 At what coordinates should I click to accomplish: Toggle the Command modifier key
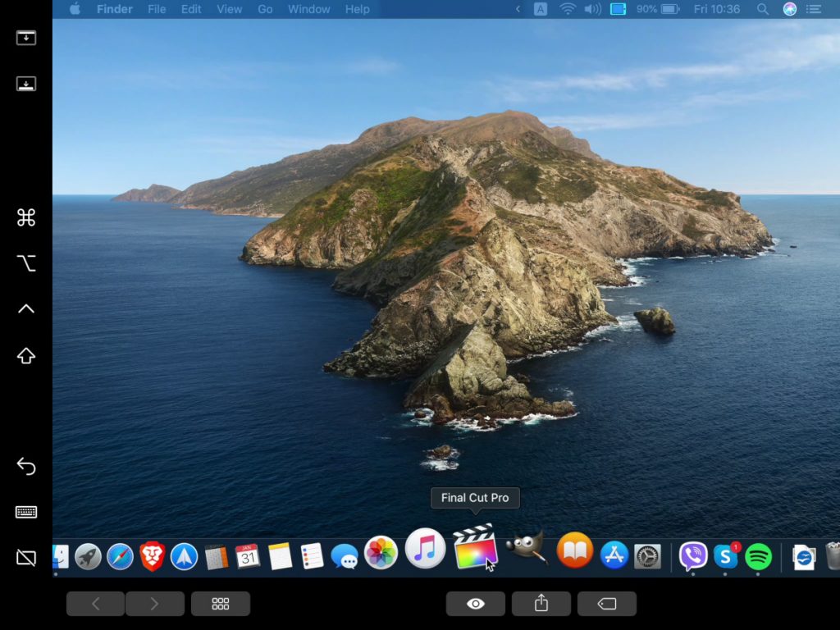(25, 217)
